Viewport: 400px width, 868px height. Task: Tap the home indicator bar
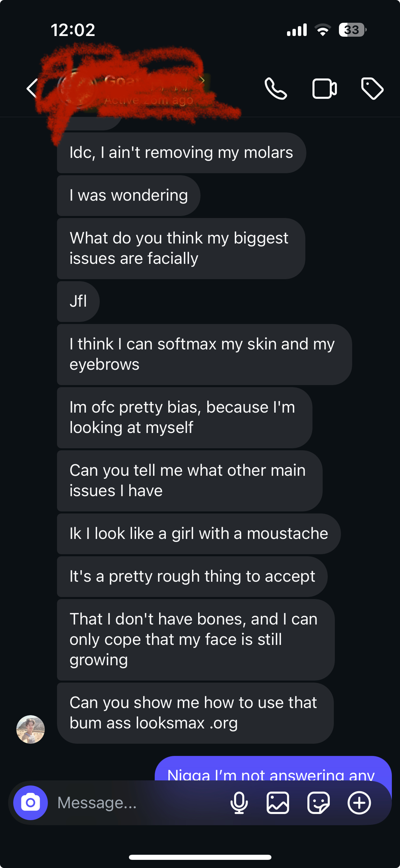pyautogui.click(x=200, y=857)
